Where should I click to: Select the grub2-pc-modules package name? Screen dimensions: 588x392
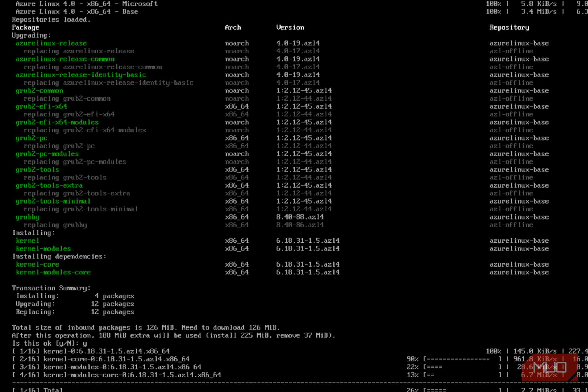[x=47, y=154]
